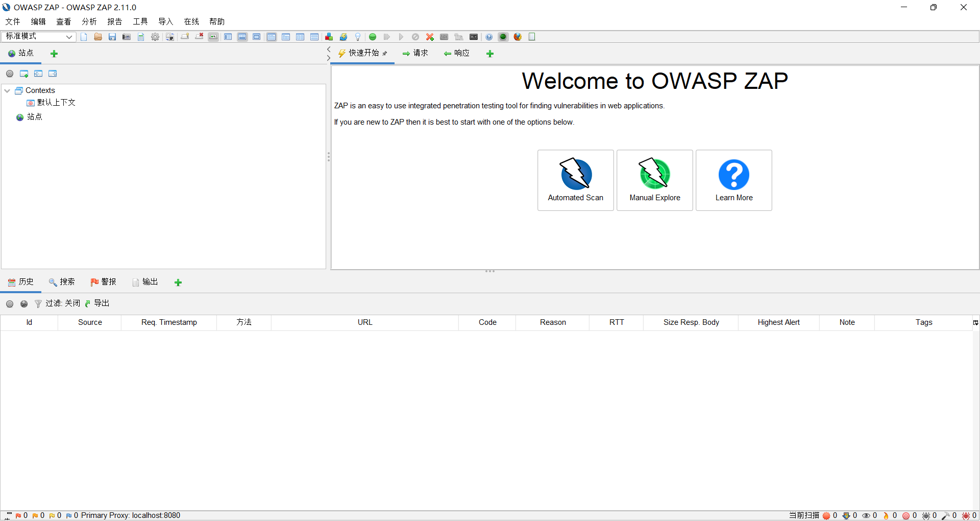Viewport: 980px width, 521px height.
Task: Launch browser with the Firefox toolbar icon
Action: [518, 37]
